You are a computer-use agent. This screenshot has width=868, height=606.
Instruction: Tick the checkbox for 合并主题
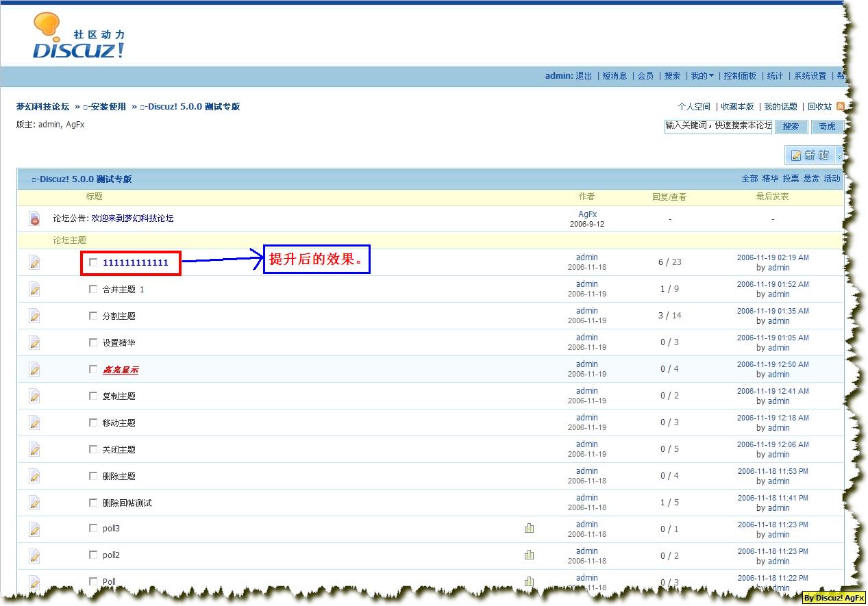[93, 289]
